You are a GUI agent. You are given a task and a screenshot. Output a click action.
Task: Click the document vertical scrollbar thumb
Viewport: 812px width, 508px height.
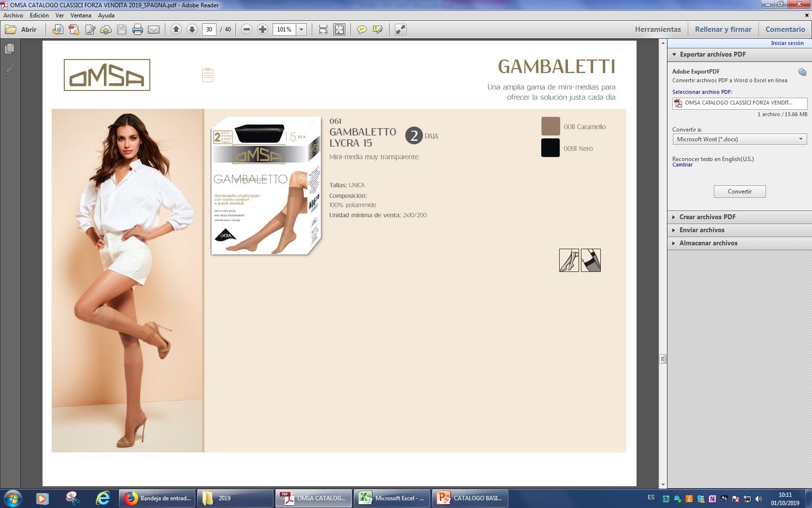pos(663,359)
